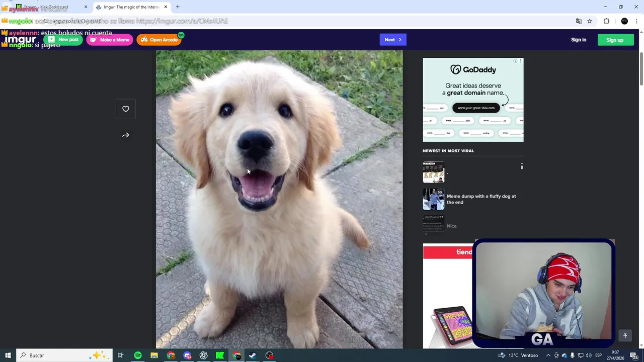Expand the hidden system tray icons chevron
The width and height of the screenshot is (644, 362).
point(548,355)
